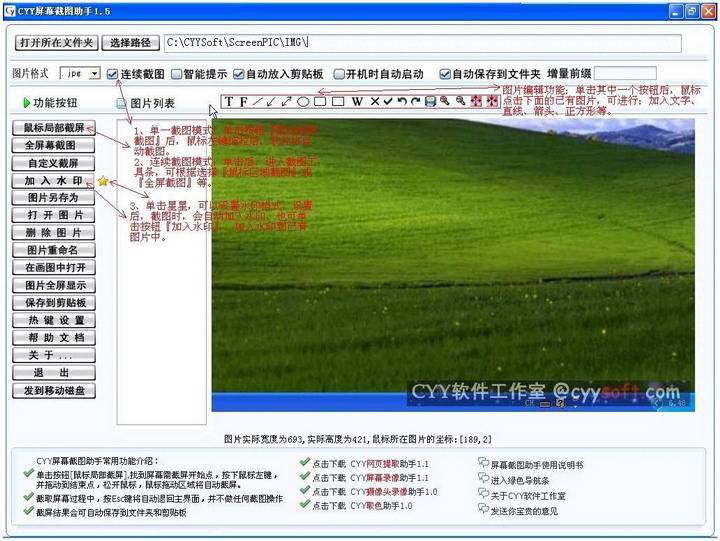Select the ellipse drawing tool
Screen dimensions: 720x541
tap(303, 101)
